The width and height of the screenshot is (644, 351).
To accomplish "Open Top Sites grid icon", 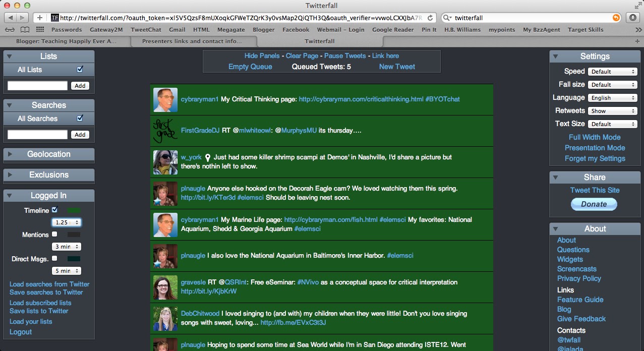I will [x=40, y=30].
